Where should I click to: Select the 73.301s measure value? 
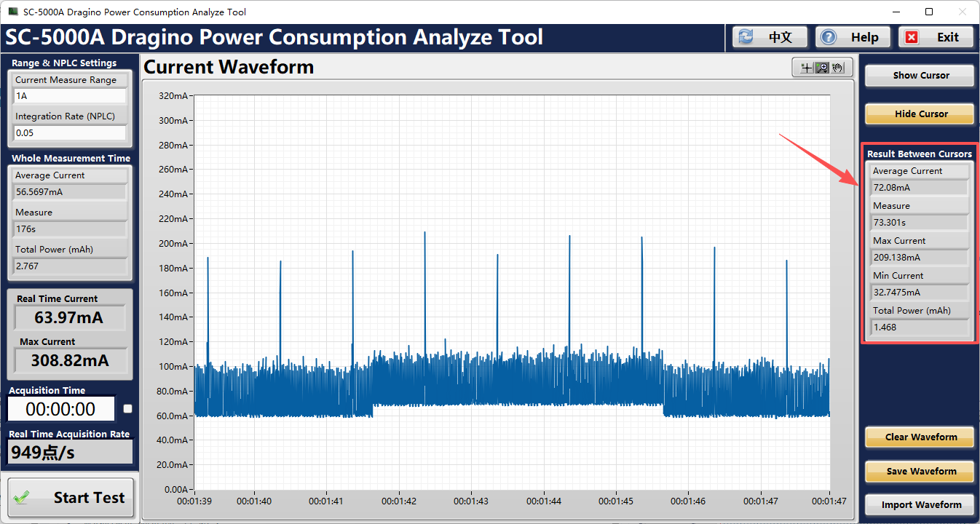(920, 223)
